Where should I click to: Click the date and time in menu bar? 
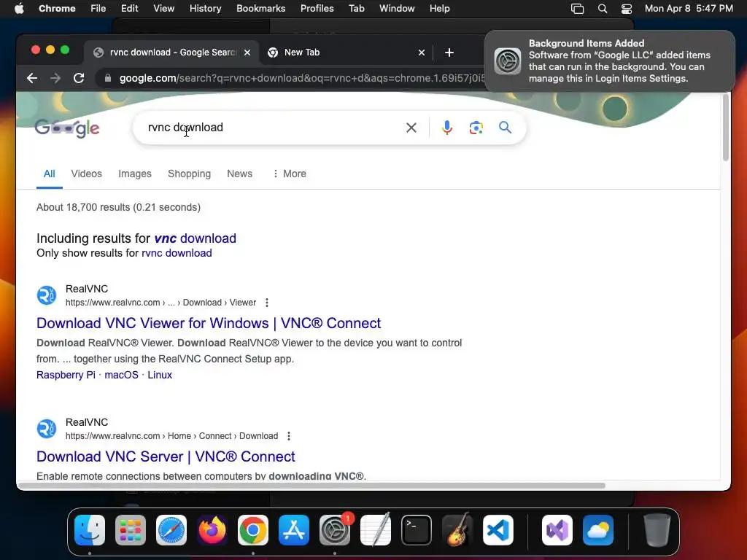689,9
